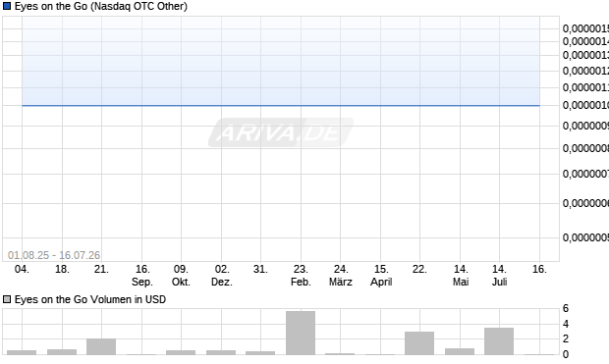Select the "24. März" date label
This screenshot has height=364, width=609.
pyautogui.click(x=341, y=275)
